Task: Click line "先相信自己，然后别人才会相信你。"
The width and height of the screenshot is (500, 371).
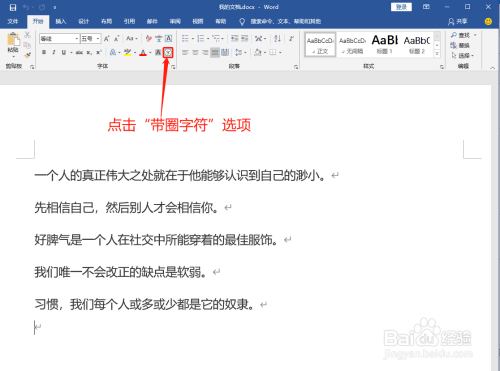Action: (127, 208)
